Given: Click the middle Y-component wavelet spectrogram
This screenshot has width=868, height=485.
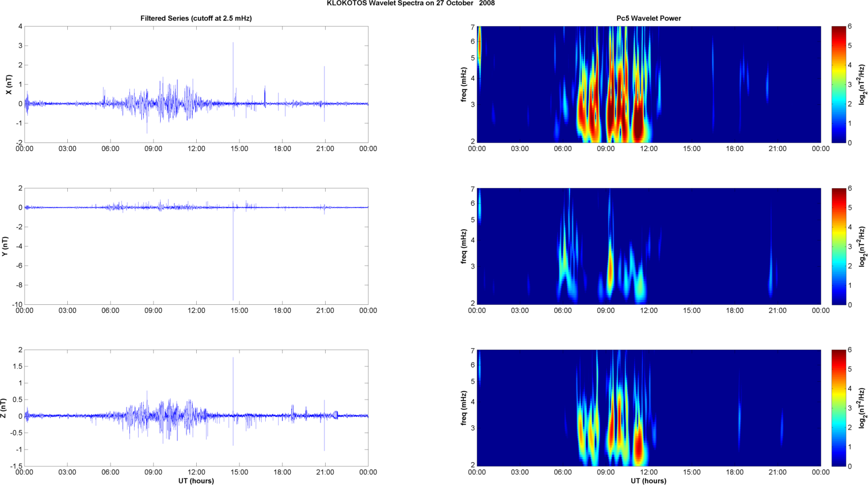Looking at the screenshot, I should (x=648, y=246).
